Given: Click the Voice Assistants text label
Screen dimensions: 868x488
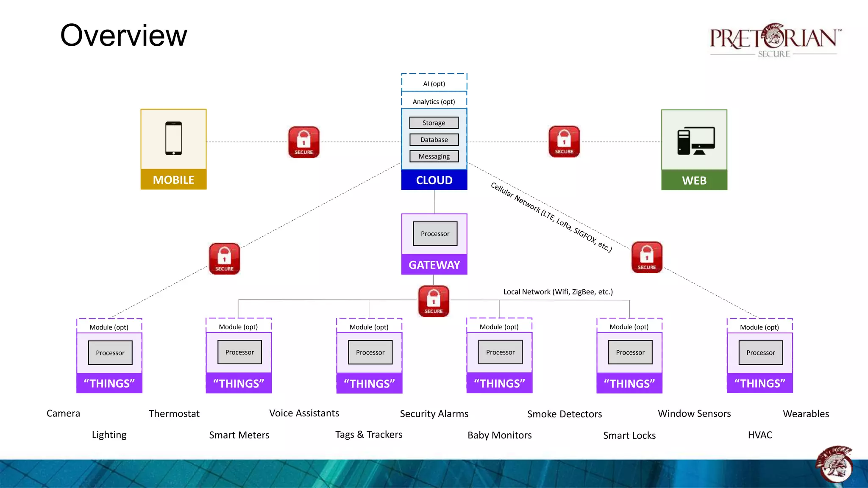Looking at the screenshot, I should pos(304,413).
